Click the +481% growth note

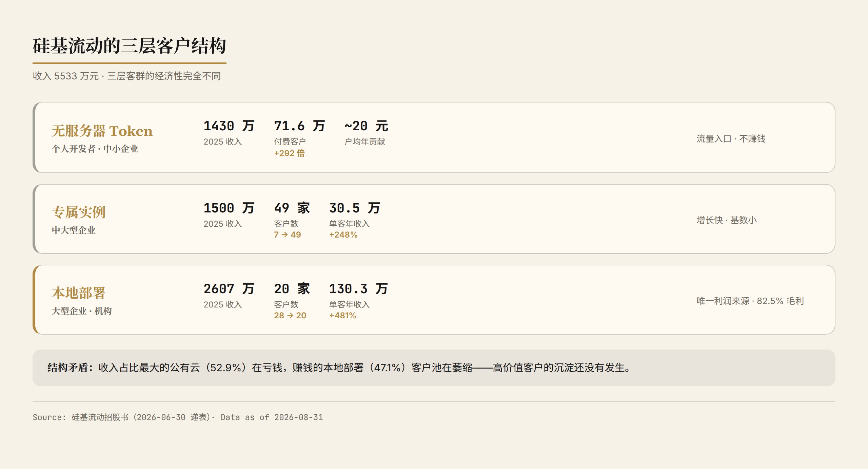coord(342,315)
